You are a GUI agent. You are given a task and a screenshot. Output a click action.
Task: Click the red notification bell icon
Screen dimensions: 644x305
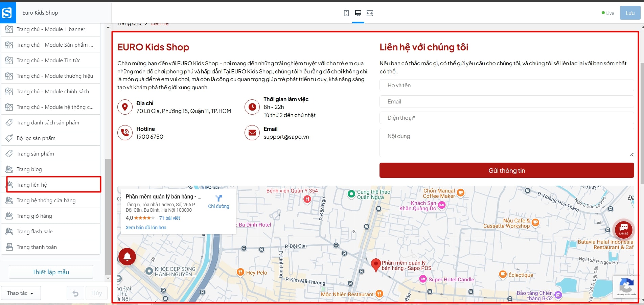127,257
